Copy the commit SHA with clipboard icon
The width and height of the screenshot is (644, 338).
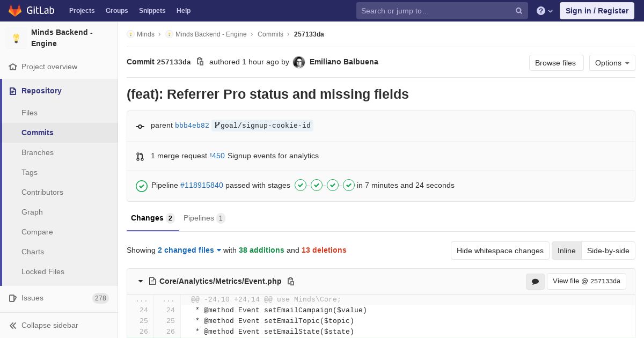coord(200,62)
